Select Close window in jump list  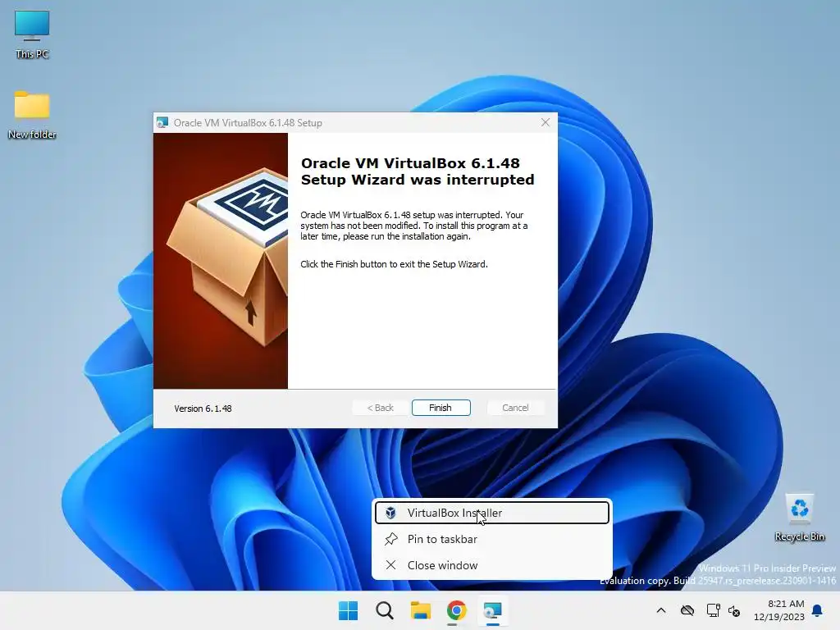(x=492, y=565)
